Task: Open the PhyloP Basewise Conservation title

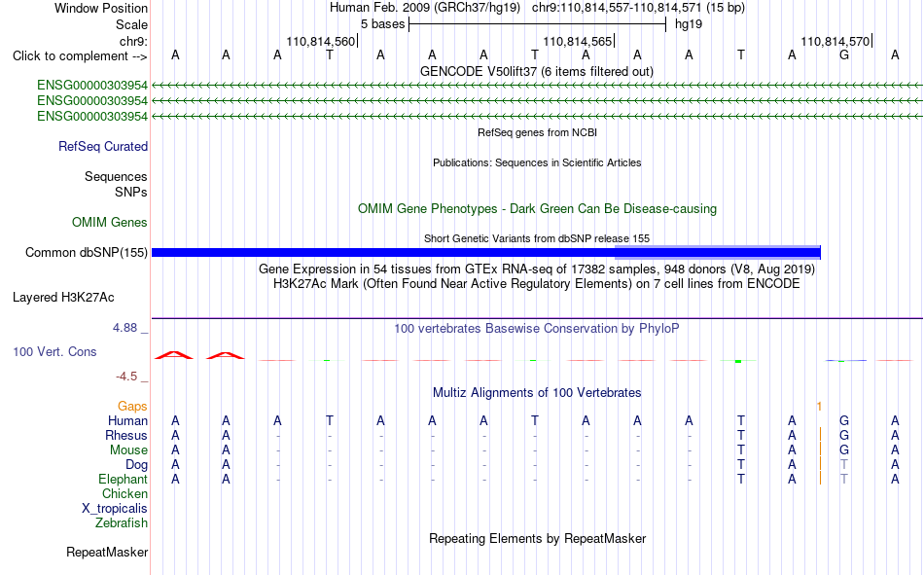Action: [x=537, y=329]
